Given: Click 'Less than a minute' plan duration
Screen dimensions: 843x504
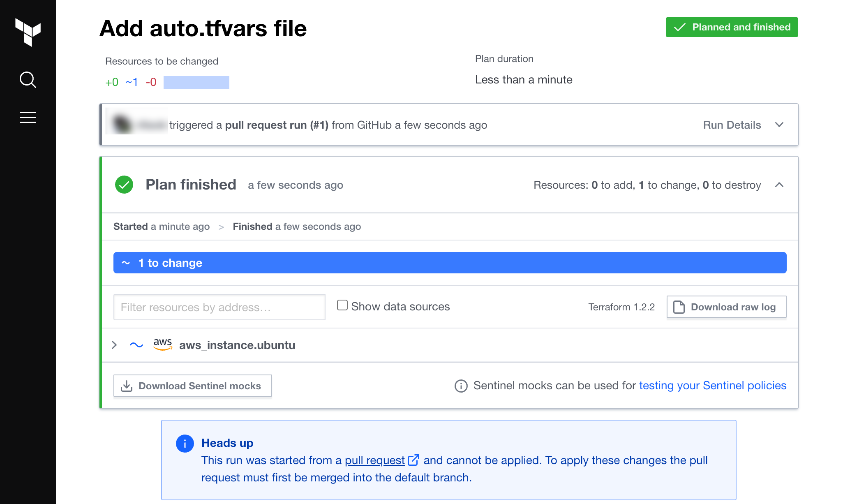Looking at the screenshot, I should point(524,79).
